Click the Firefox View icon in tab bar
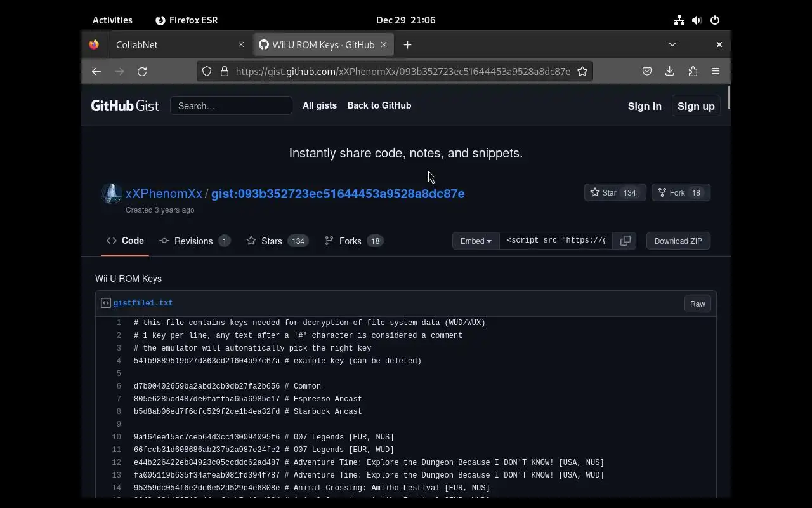812x508 pixels. coord(94,44)
